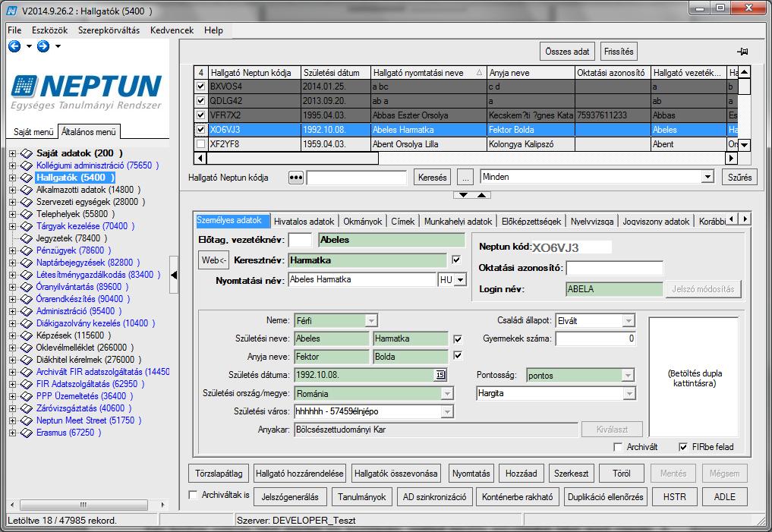Open the HU language dropdown

pyautogui.click(x=460, y=280)
